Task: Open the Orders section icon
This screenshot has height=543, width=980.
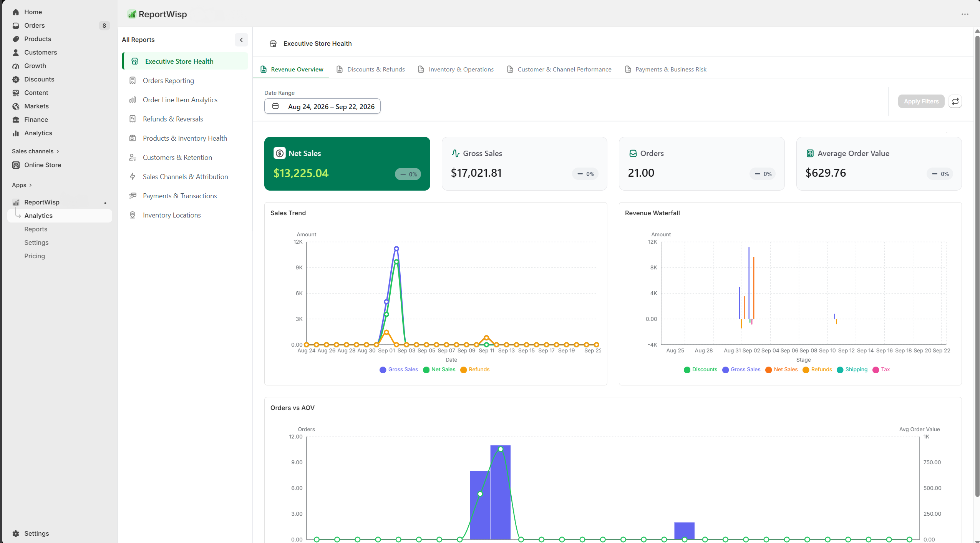Action: coord(16,25)
